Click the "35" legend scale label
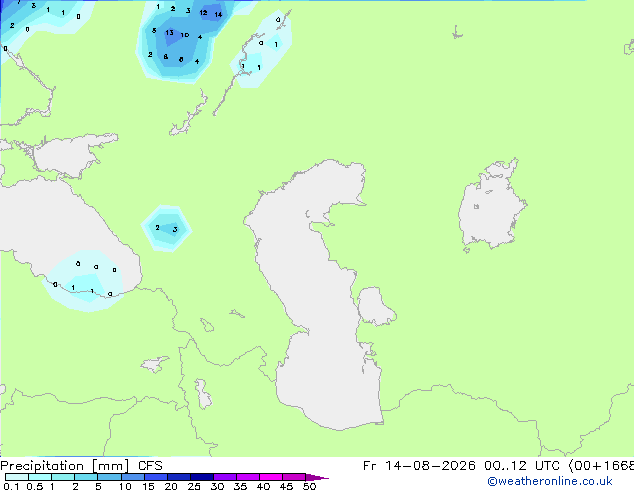This screenshot has width=634, height=490. [x=240, y=486]
